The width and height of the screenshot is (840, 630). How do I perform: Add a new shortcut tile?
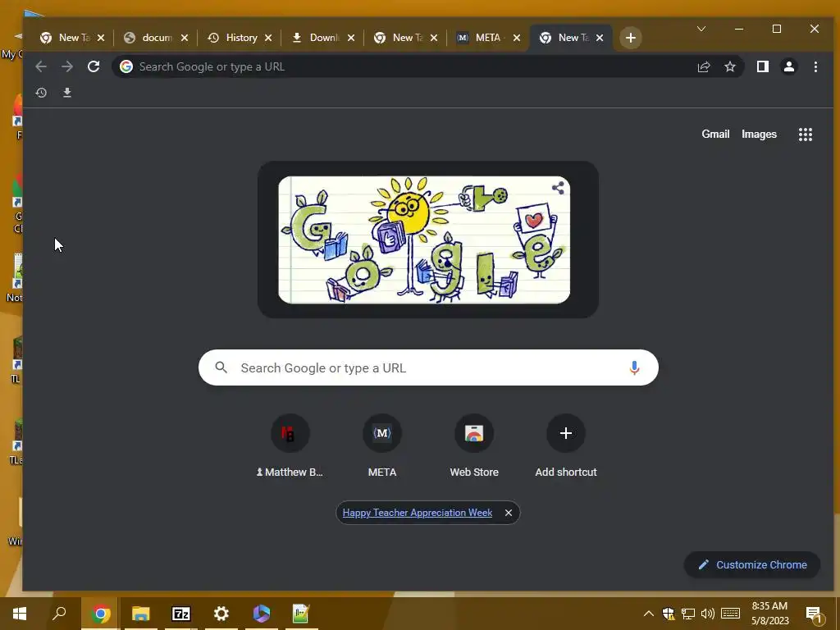point(566,445)
